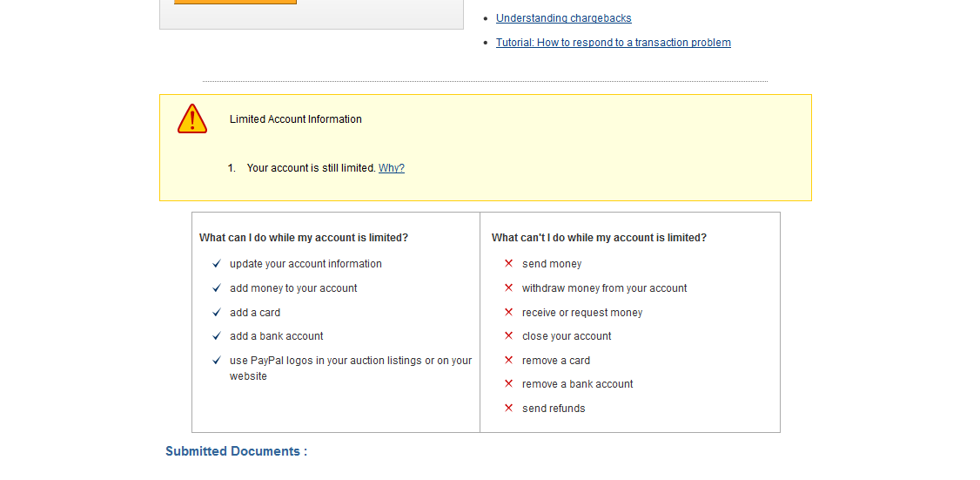The height and width of the screenshot is (480, 980).
Task: Click the checkmark beside update account information
Action: (x=217, y=264)
